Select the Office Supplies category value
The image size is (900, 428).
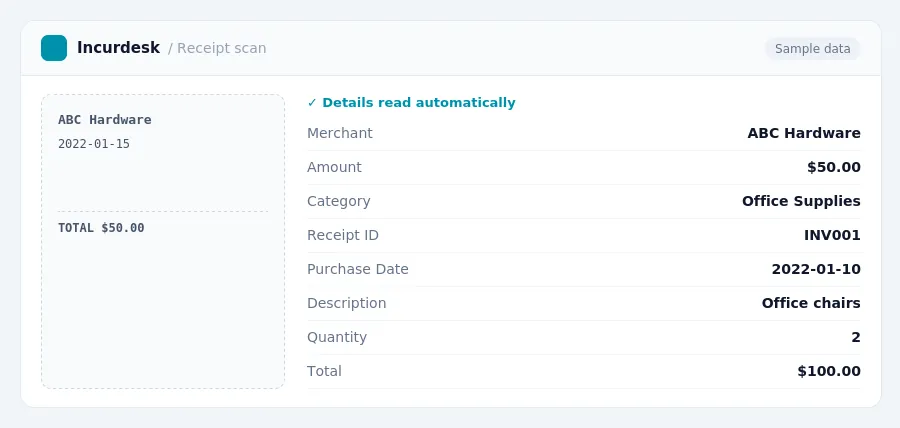coord(801,201)
